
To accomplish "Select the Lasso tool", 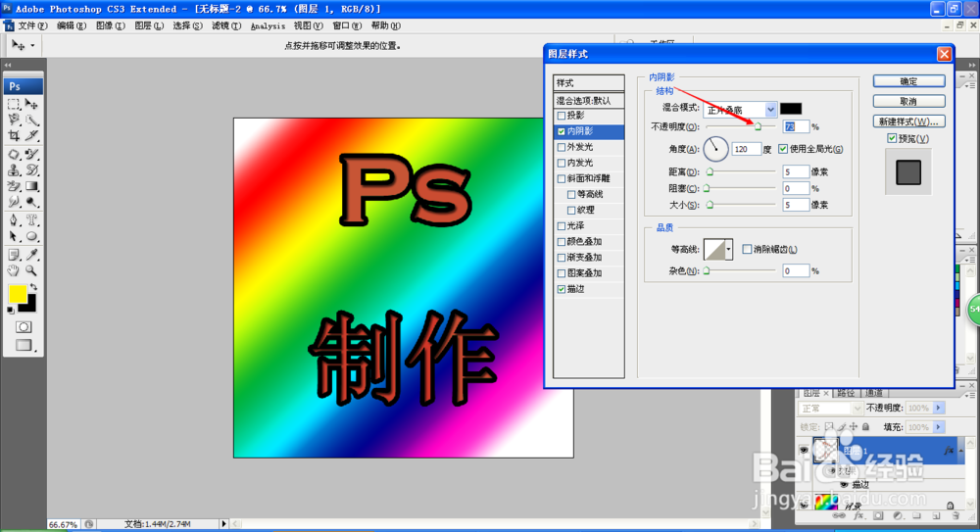I will pyautogui.click(x=14, y=120).
